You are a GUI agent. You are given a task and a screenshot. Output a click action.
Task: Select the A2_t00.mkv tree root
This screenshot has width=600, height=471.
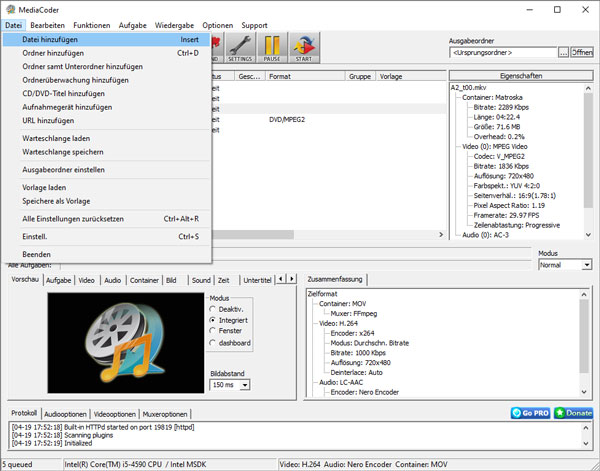click(x=468, y=88)
